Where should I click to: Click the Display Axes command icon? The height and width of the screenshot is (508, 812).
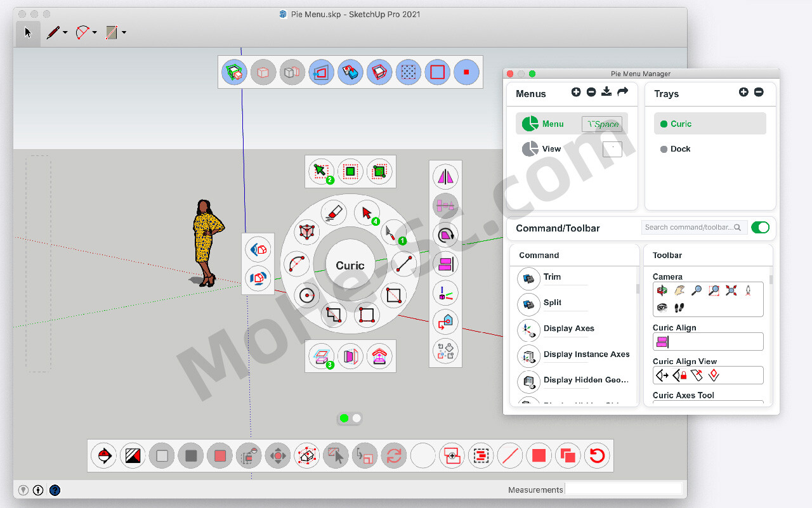[x=528, y=330]
